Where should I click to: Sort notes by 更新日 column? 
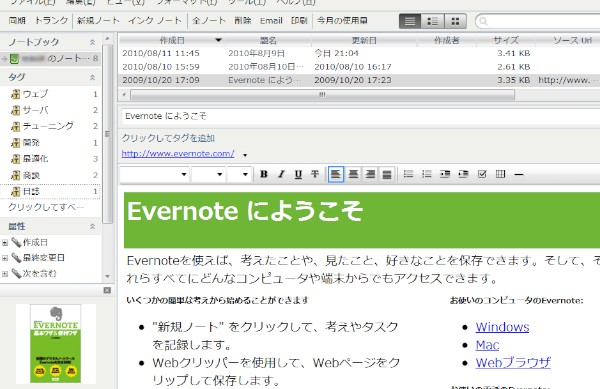(x=364, y=40)
